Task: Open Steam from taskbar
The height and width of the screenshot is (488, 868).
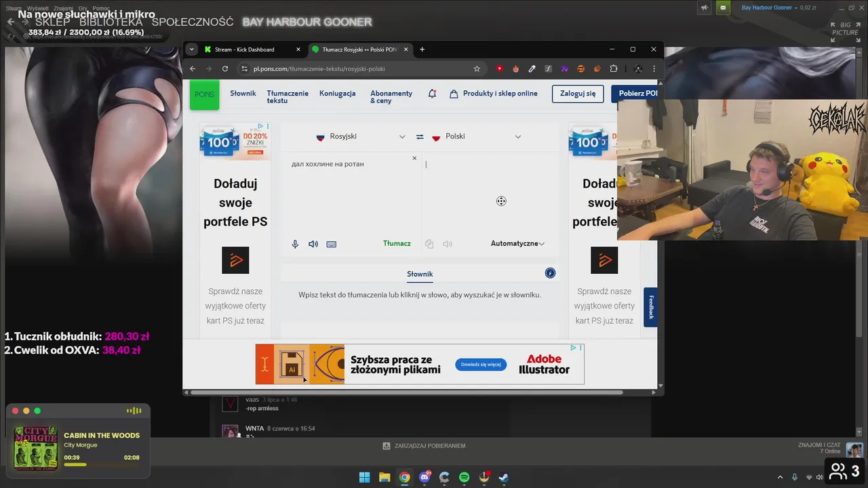Action: (504, 477)
